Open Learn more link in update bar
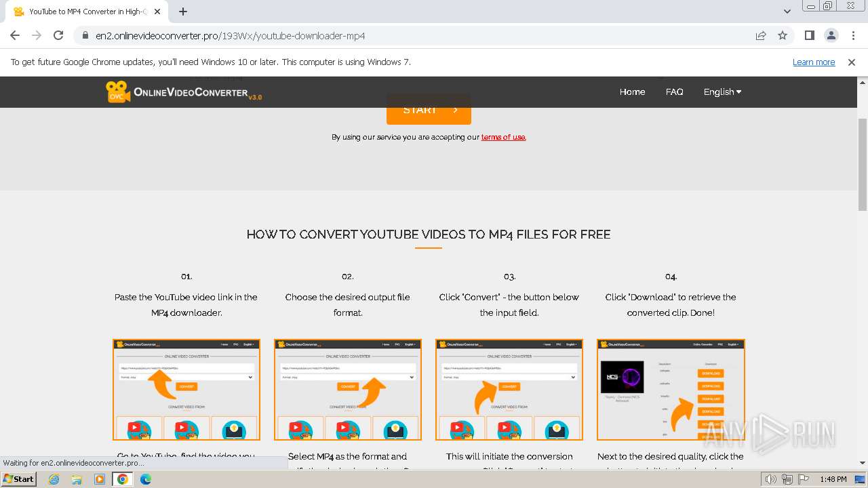This screenshot has height=488, width=868. tap(814, 62)
